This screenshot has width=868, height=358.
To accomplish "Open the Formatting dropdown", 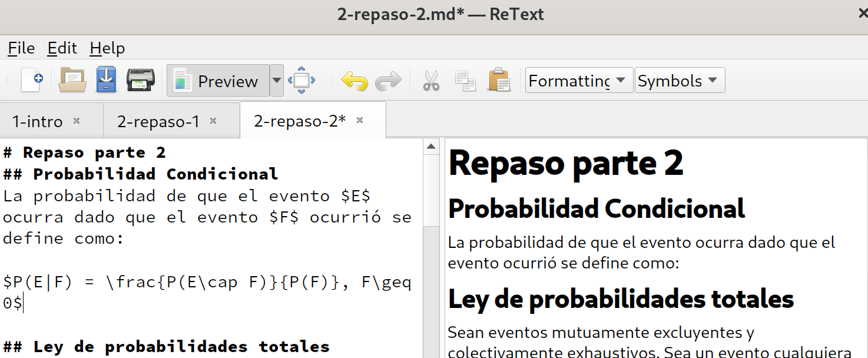I will coord(578,80).
